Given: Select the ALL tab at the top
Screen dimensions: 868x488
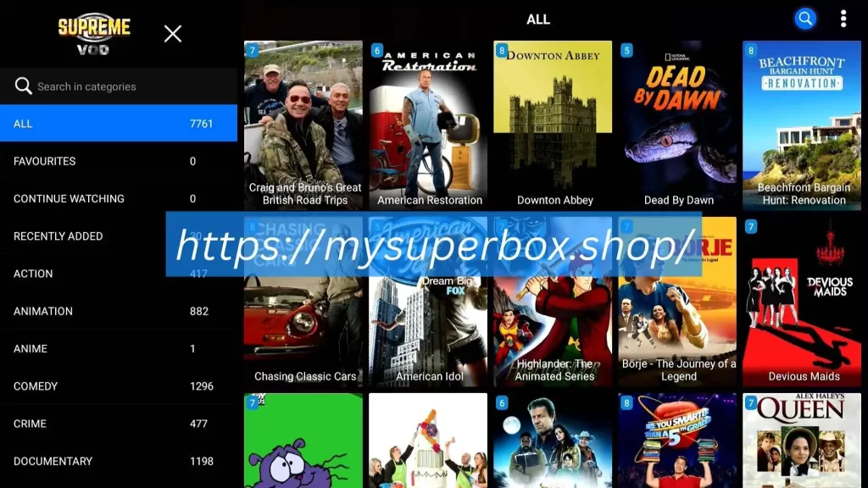Looking at the screenshot, I should point(537,19).
